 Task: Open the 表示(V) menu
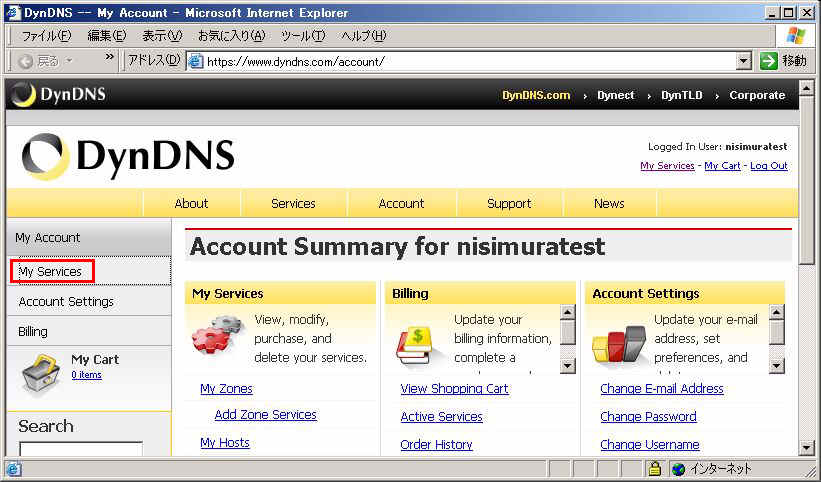pyautogui.click(x=162, y=36)
